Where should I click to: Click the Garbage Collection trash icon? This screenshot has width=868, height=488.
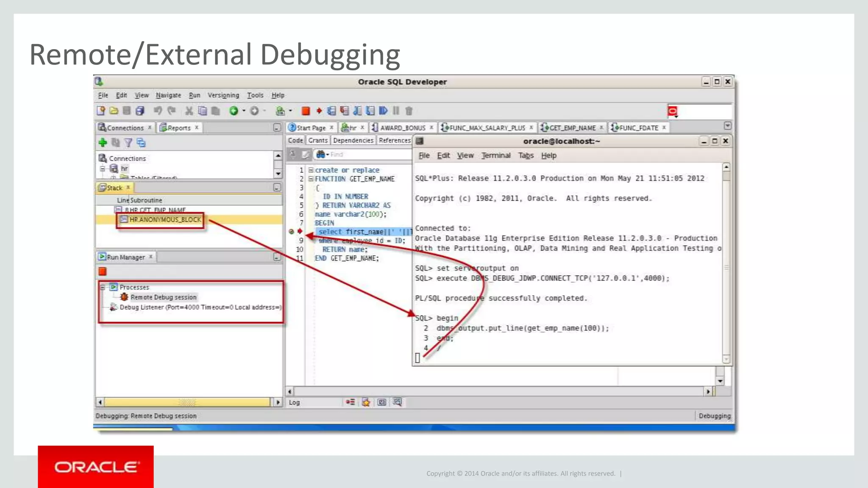409,111
